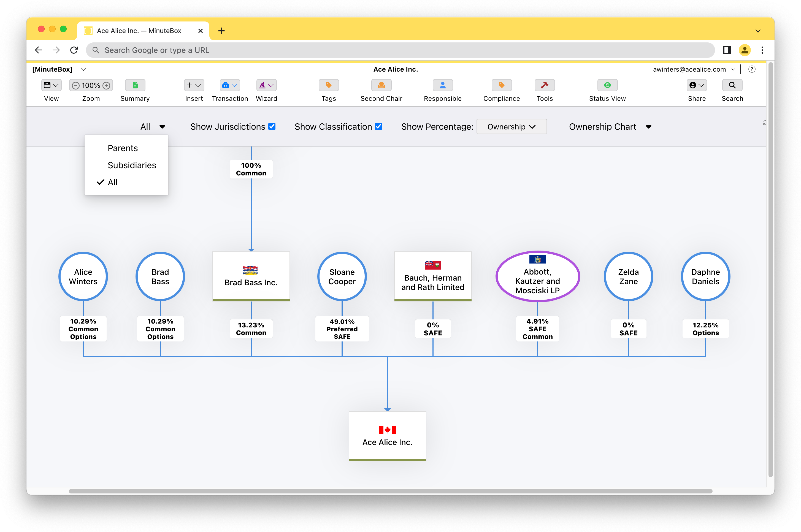Click the 100% Common label

click(251, 169)
